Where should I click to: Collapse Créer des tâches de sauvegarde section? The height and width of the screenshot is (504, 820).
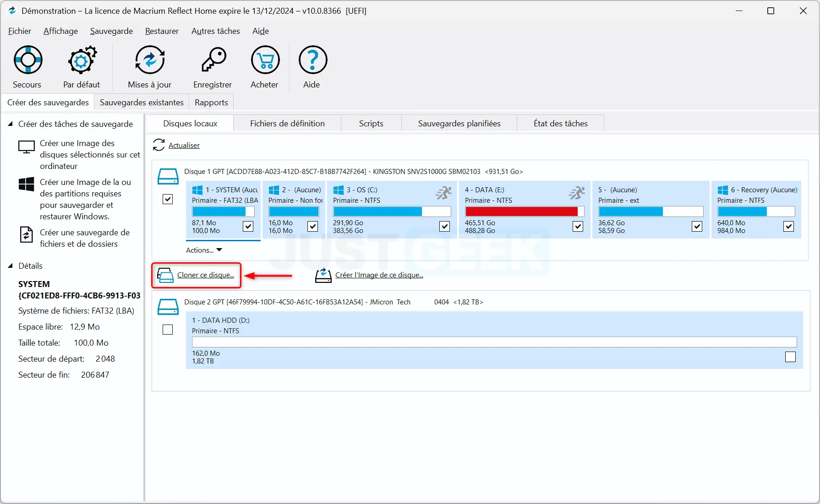coord(10,124)
